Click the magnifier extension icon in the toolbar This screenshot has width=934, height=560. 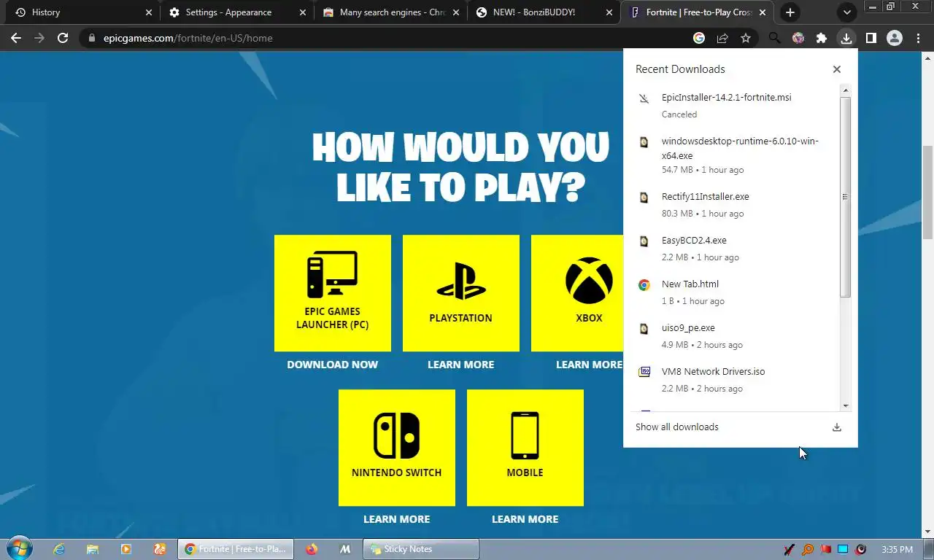coord(775,38)
